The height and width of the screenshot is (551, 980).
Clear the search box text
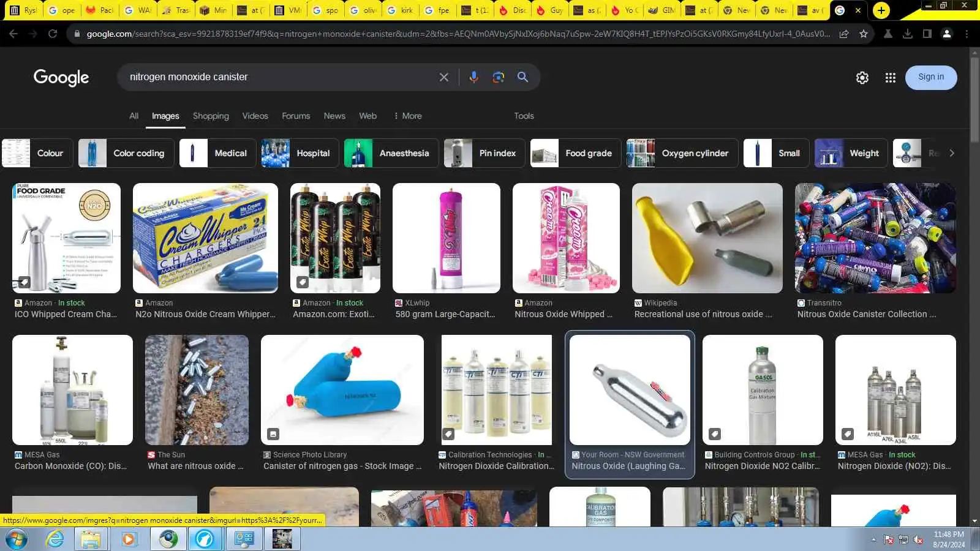[x=444, y=77]
